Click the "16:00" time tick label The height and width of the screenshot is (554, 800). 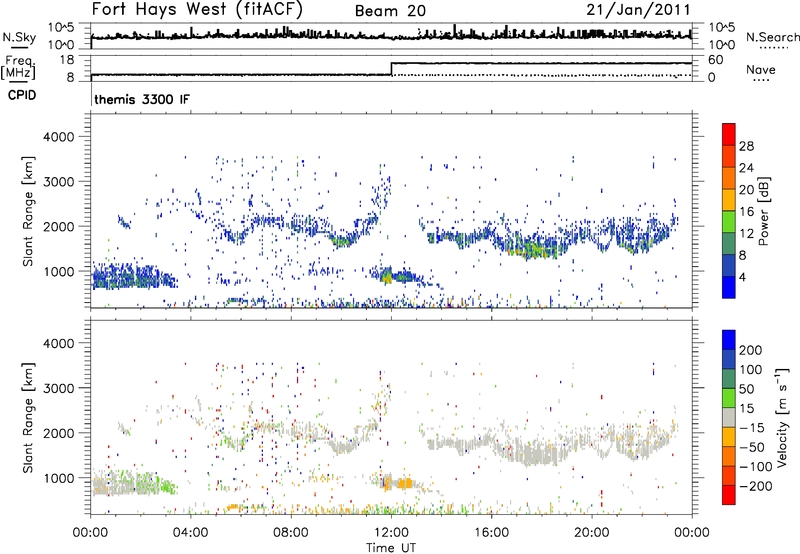pos(491,533)
